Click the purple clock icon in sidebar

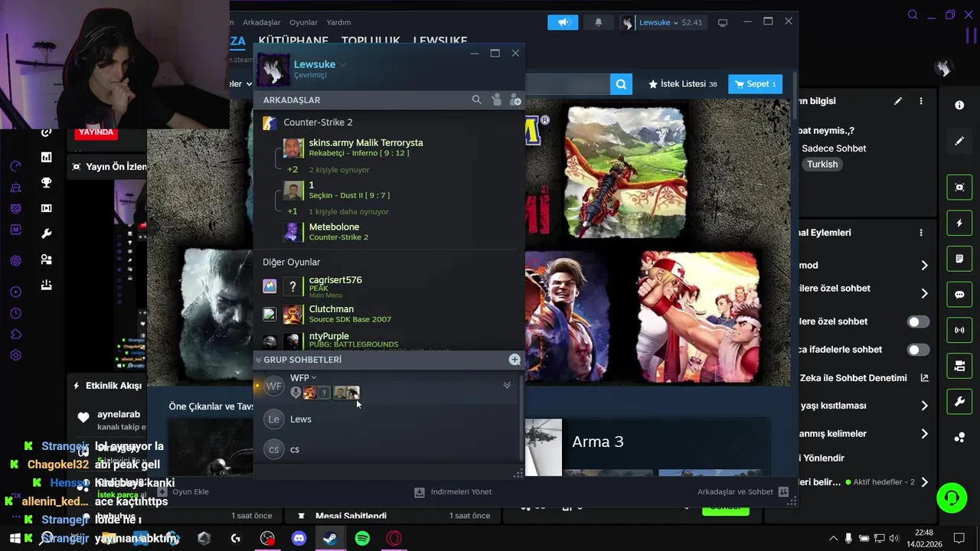(x=15, y=314)
